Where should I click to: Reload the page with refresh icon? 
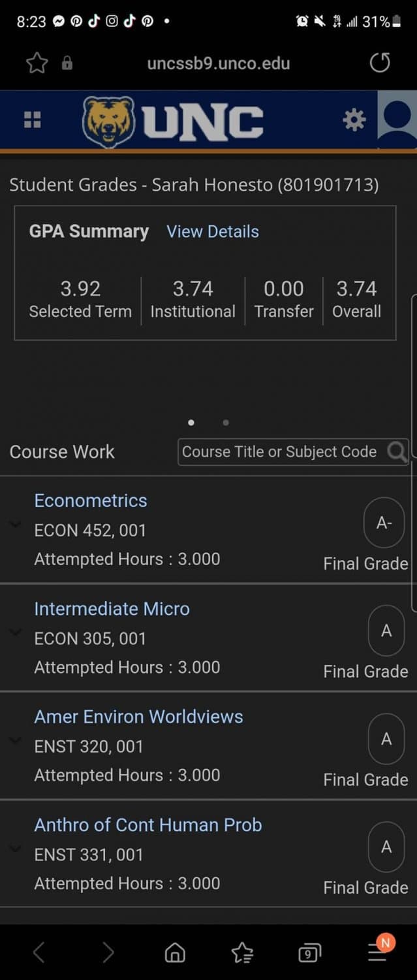pos(380,63)
